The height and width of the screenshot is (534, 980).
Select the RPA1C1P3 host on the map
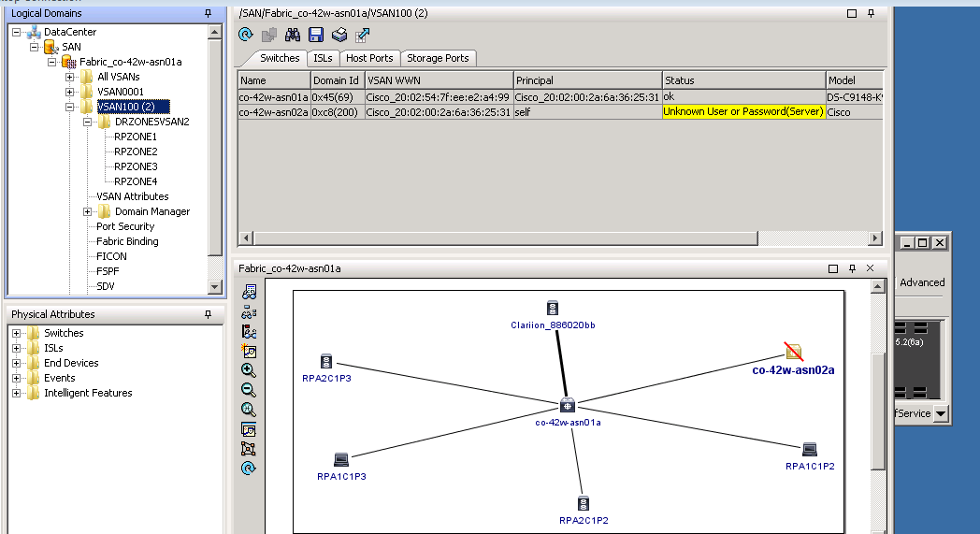click(x=341, y=459)
